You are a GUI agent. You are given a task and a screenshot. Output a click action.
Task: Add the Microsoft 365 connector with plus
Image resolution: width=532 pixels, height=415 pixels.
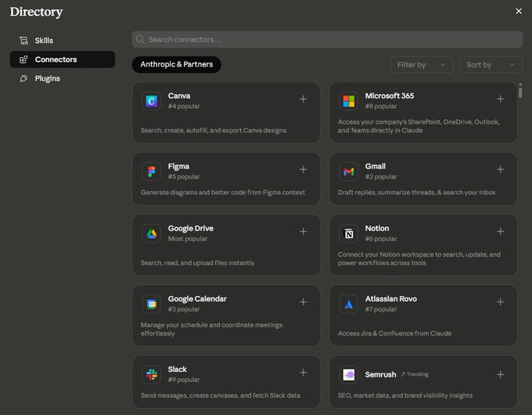coord(500,99)
